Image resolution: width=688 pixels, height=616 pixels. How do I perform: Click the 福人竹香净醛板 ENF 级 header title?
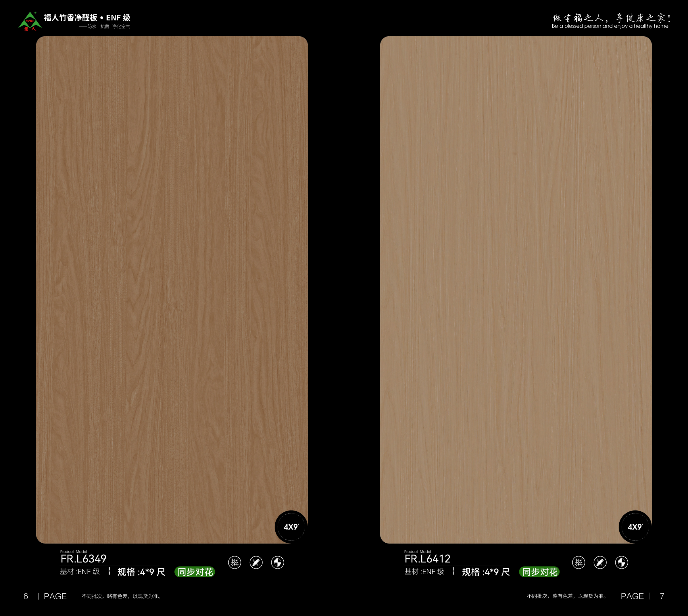tap(87, 18)
